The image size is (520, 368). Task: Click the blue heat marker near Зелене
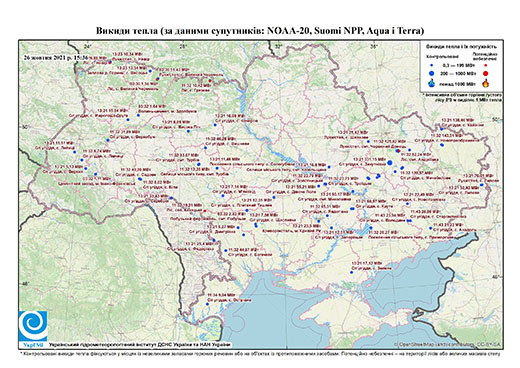pos(351,272)
